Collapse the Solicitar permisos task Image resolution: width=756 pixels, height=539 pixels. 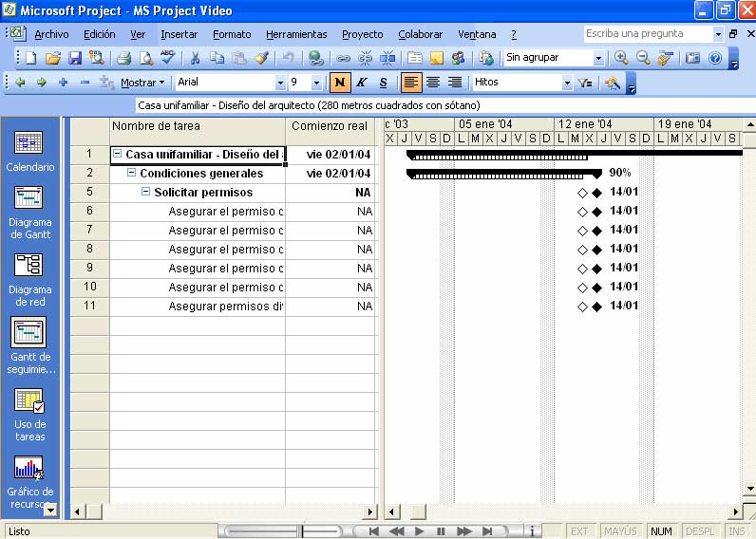pos(145,192)
